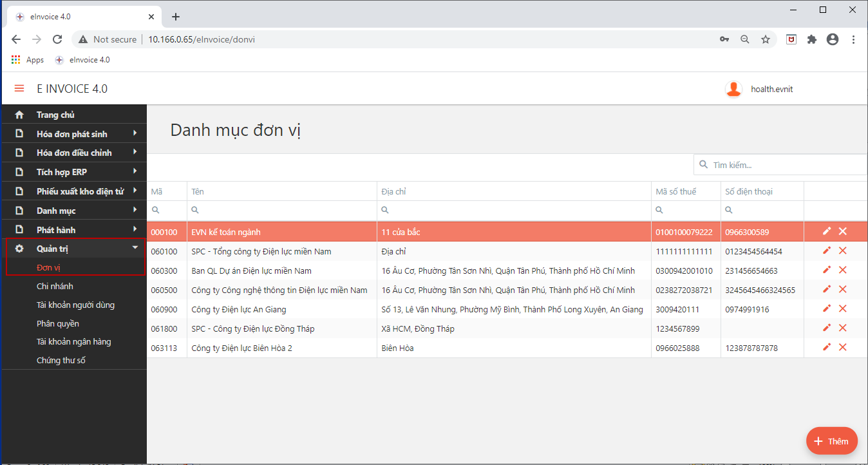Click the hoalth.evnit username
Viewport: 868px width, 465px height.
(771, 90)
